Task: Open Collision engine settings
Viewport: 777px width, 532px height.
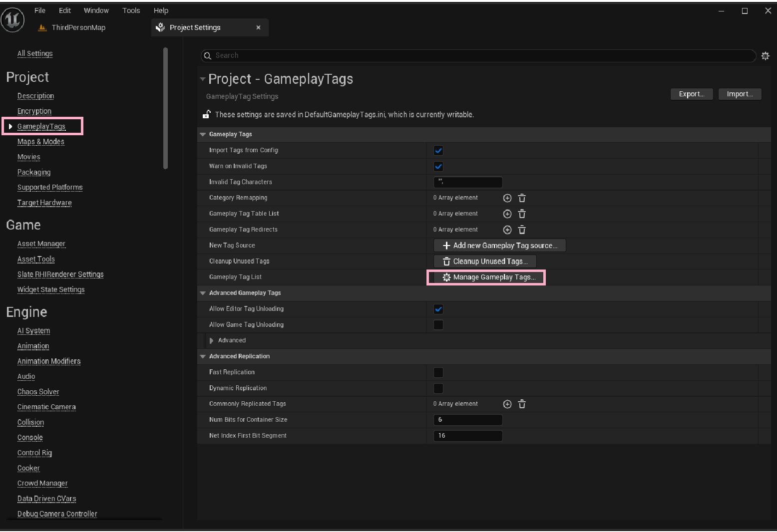Action: click(x=30, y=422)
